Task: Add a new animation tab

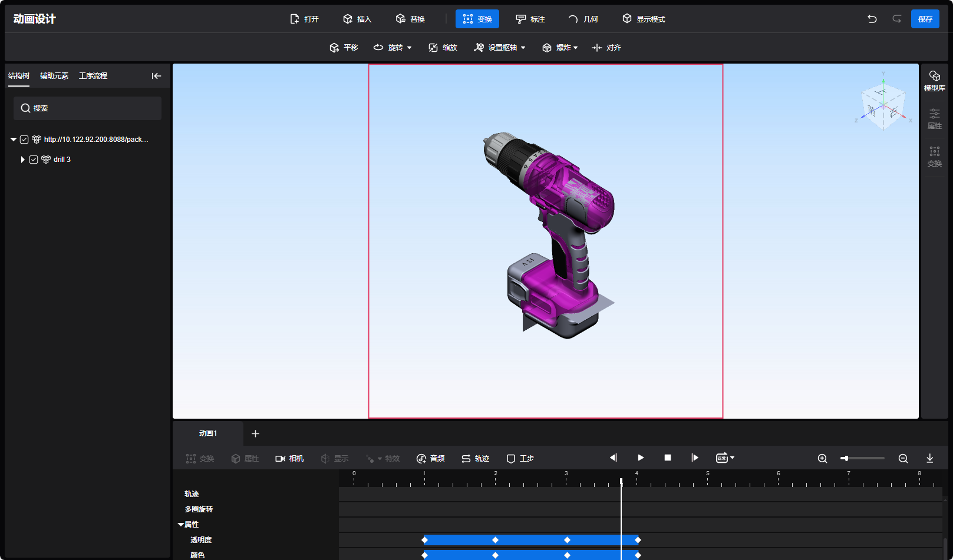Action: [x=255, y=433]
